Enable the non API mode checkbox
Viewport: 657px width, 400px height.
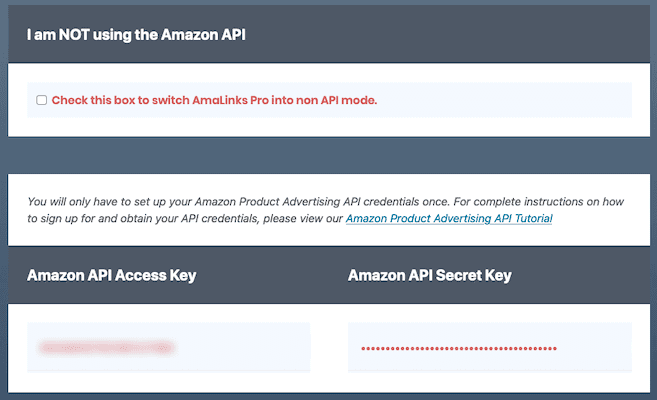coord(41,100)
